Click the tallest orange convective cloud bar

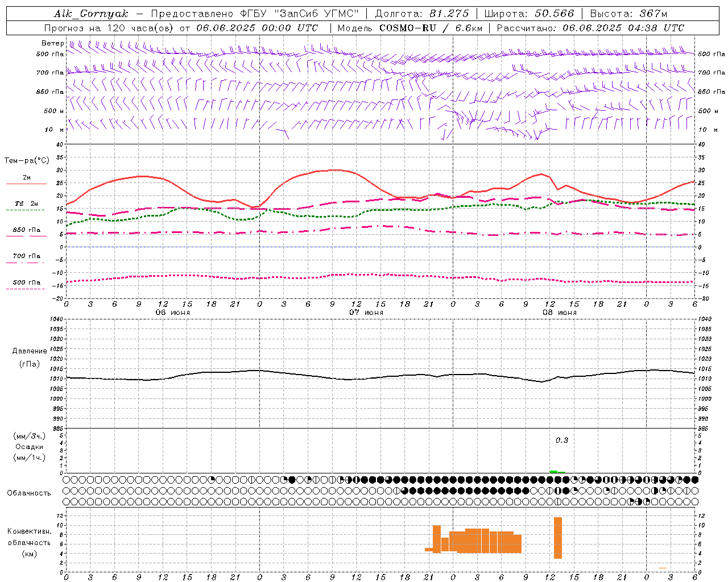click(x=558, y=538)
